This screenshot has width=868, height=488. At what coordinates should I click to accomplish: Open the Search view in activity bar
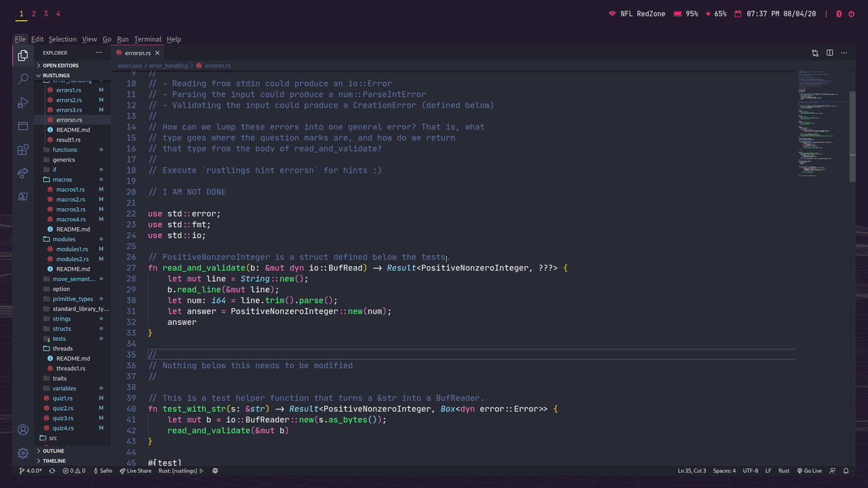click(x=23, y=79)
